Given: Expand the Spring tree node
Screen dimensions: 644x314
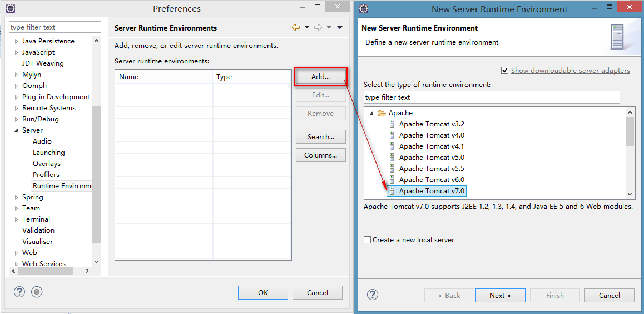Looking at the screenshot, I should coord(17,197).
